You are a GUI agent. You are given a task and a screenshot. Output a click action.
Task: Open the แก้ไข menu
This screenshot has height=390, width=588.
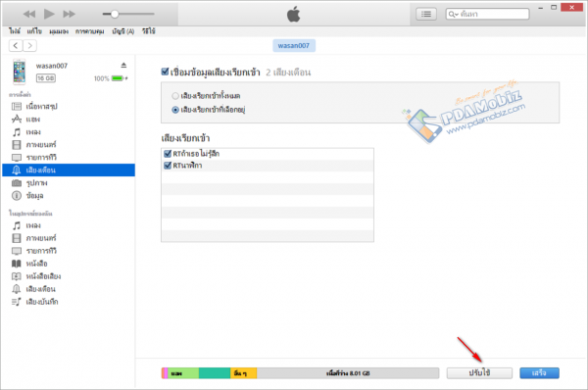pyautogui.click(x=34, y=31)
